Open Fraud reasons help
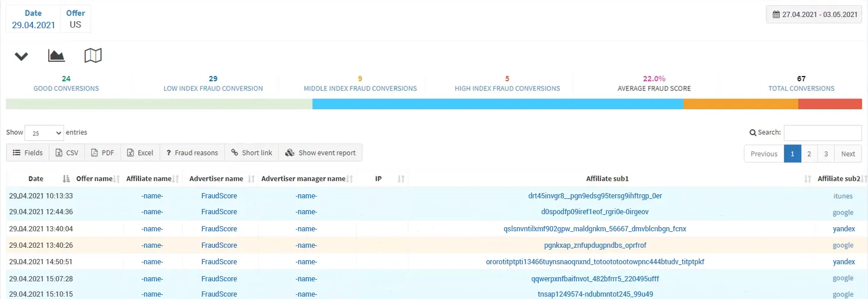Screen dimensions: 868x299 (192, 153)
